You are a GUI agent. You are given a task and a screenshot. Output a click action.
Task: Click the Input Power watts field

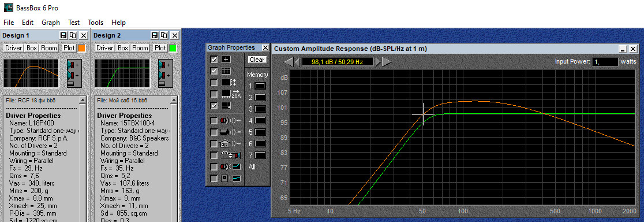point(605,62)
